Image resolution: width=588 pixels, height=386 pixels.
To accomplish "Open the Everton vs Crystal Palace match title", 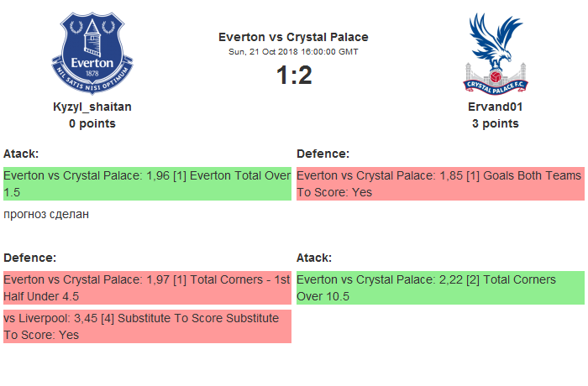I will point(294,37).
